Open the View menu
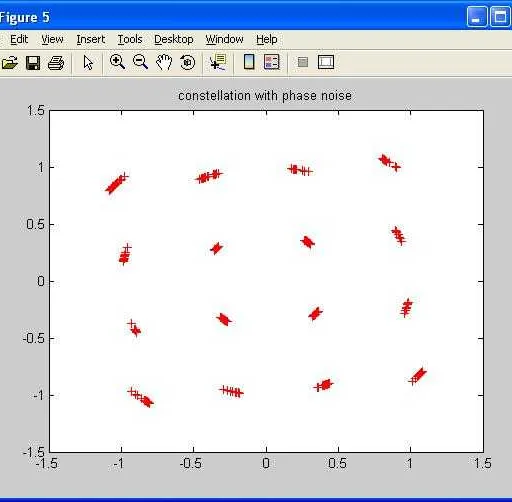 click(52, 39)
